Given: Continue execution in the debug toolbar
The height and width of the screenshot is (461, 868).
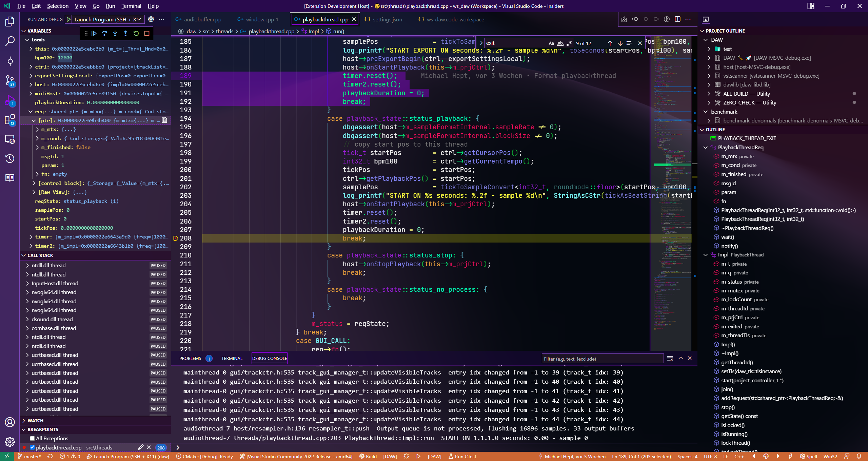Looking at the screenshot, I should pos(94,34).
